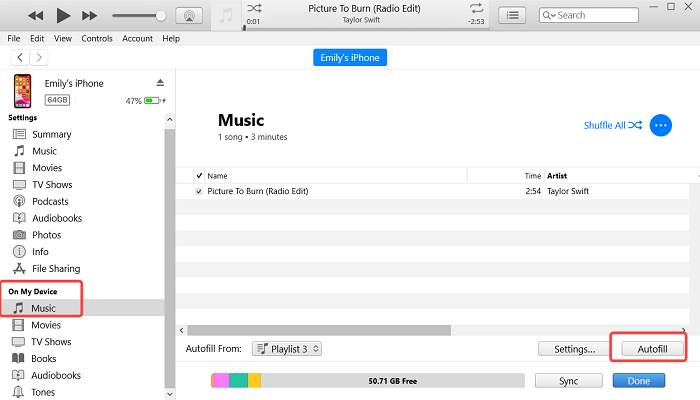
Task: Open the View menu
Action: pyautogui.click(x=63, y=38)
